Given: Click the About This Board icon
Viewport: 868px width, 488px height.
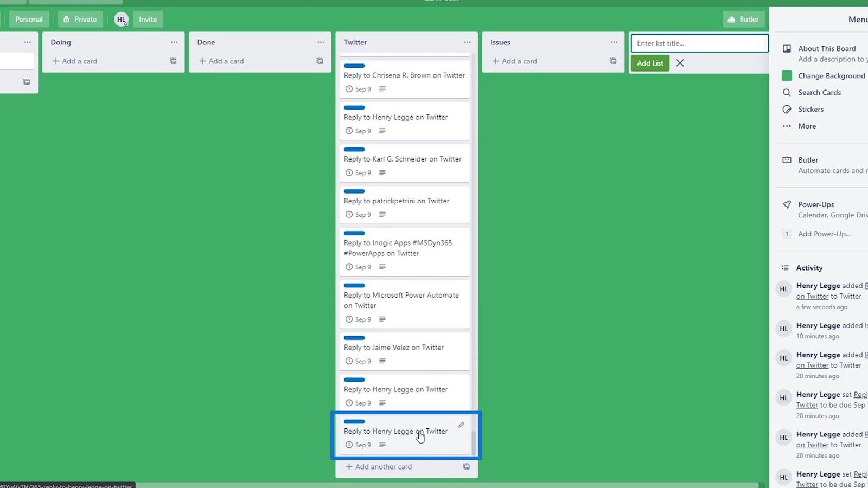Looking at the screenshot, I should point(787,48).
